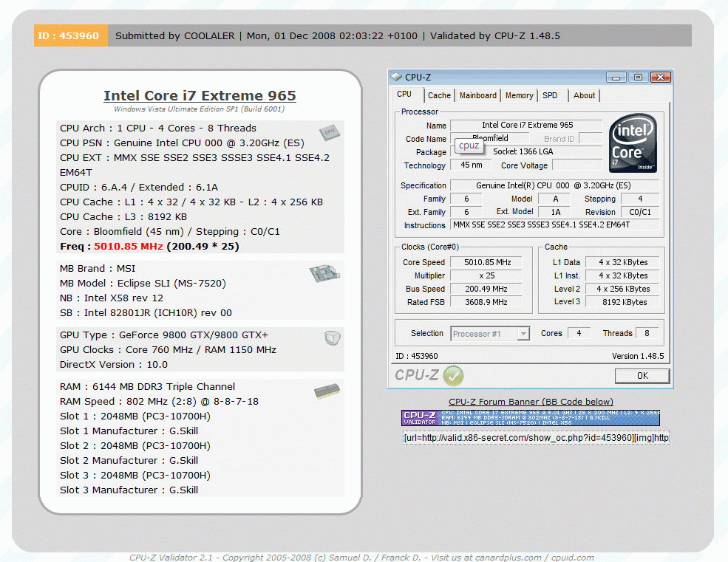Switch to the Memory tab
728x562 pixels.
tap(519, 95)
